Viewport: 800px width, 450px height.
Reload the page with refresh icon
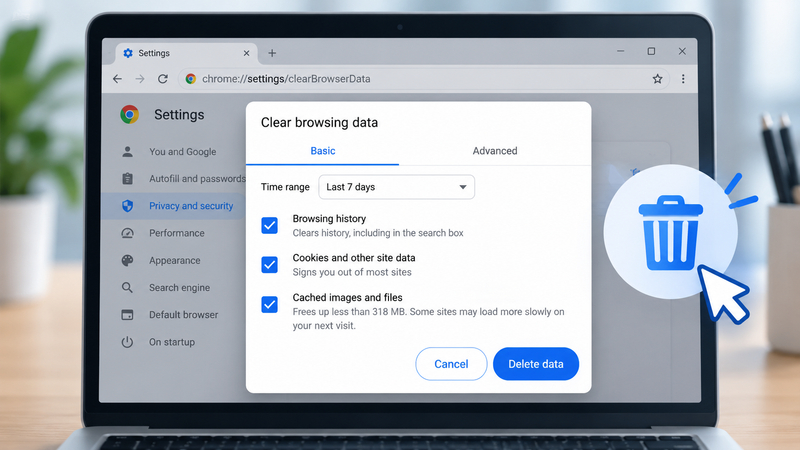point(163,79)
